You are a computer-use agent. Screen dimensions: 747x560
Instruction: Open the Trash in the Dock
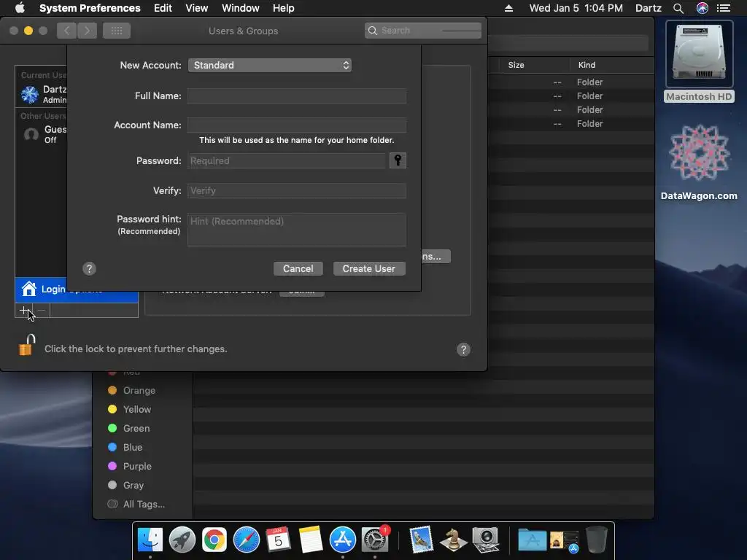tap(596, 540)
